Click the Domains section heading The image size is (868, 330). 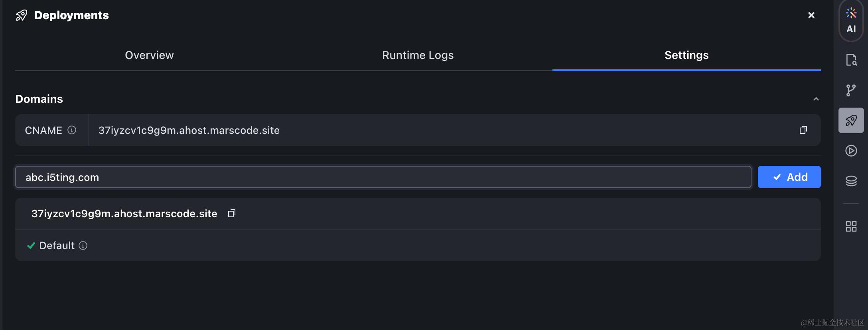pos(39,99)
